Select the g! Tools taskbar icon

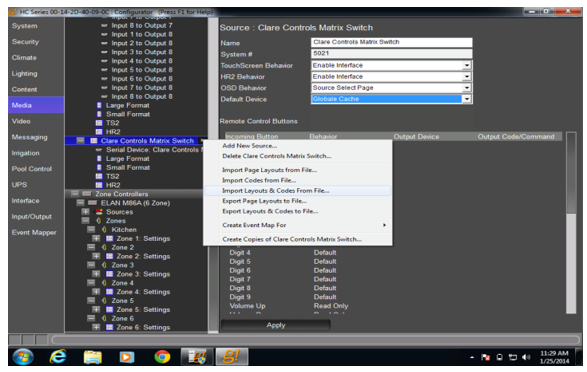197,356
